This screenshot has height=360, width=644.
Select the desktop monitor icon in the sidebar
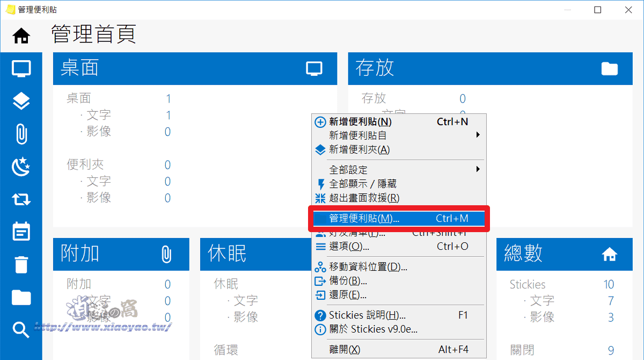21,68
